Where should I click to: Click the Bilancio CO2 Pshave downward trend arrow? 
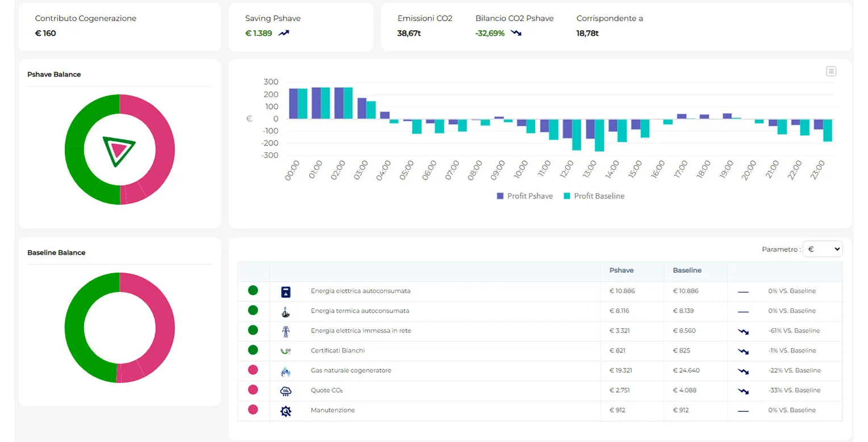pos(516,34)
